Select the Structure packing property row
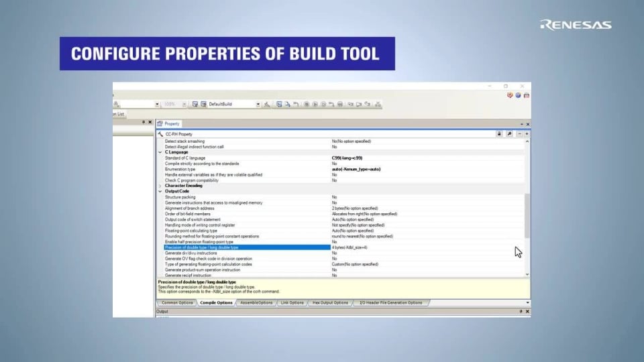Screen dimensions: 644x362 (180, 197)
